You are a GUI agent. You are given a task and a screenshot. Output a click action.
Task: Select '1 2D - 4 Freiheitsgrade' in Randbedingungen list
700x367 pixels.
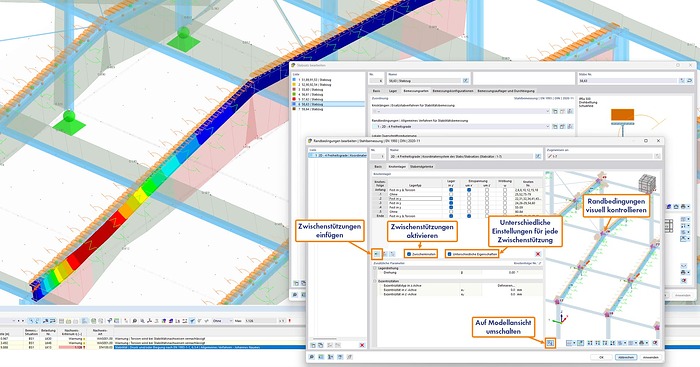tap(338, 155)
